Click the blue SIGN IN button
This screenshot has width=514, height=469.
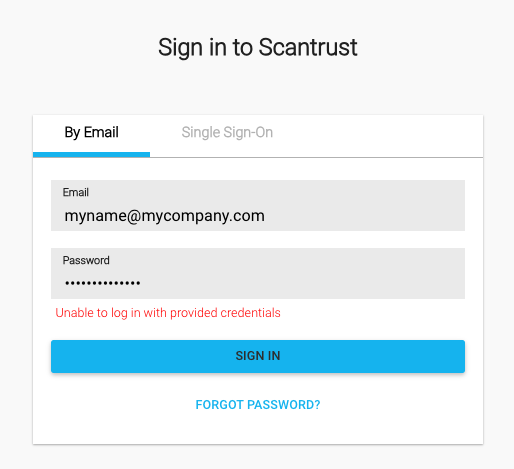tap(258, 356)
